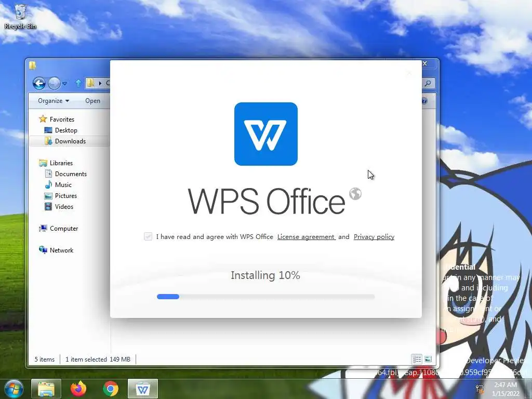Open the Documents library

tap(71, 174)
